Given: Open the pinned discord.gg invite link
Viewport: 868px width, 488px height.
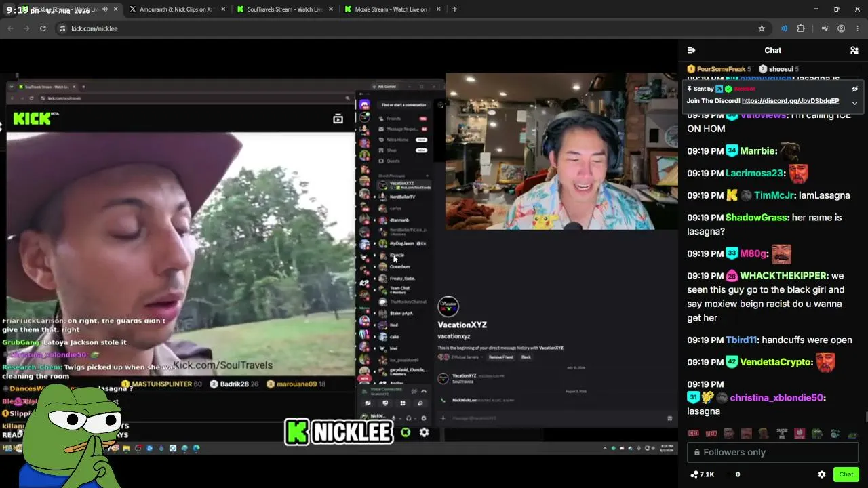Looking at the screenshot, I should pyautogui.click(x=790, y=101).
